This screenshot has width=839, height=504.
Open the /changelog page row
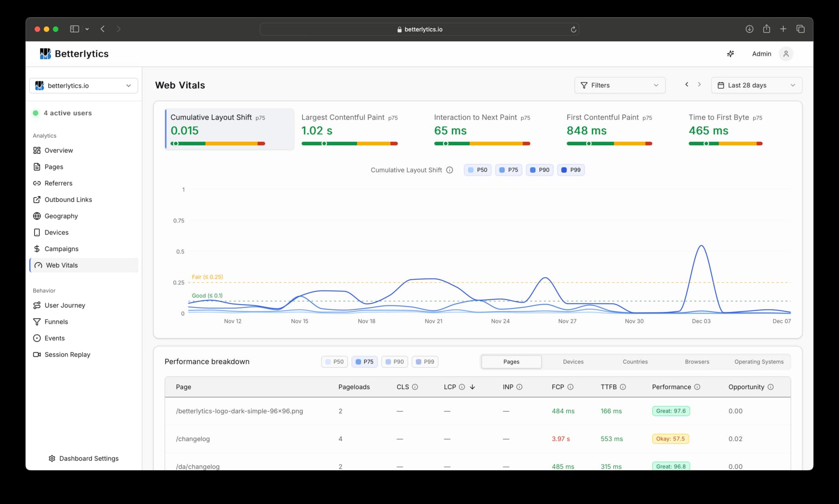[x=193, y=439]
